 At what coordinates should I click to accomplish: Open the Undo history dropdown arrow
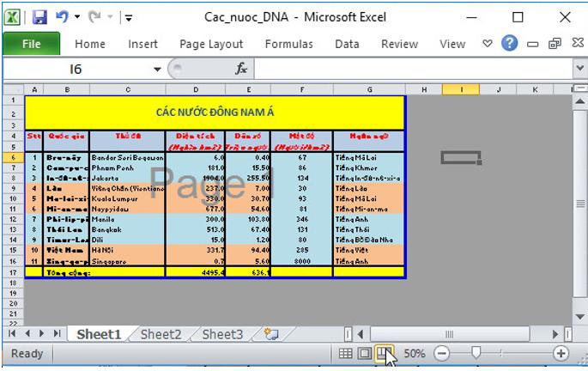[77, 16]
